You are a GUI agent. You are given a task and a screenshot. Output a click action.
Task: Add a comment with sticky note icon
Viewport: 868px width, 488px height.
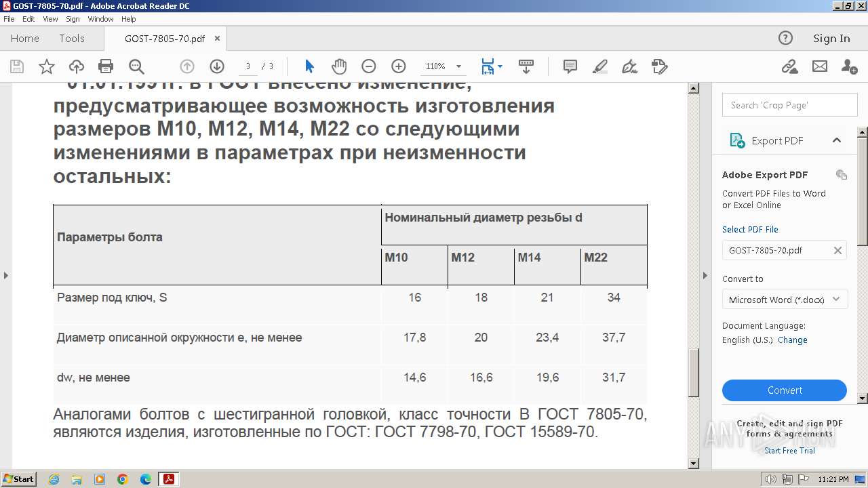coord(570,66)
